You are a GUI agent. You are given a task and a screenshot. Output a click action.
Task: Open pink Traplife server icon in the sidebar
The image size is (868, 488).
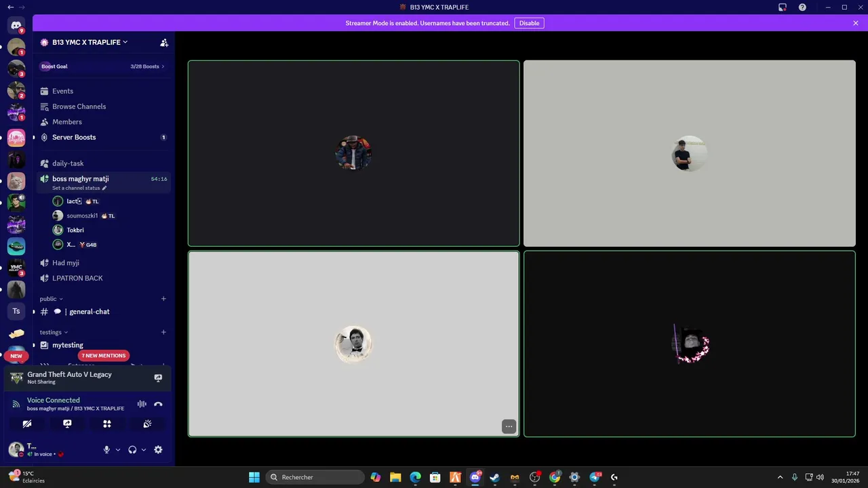click(16, 138)
